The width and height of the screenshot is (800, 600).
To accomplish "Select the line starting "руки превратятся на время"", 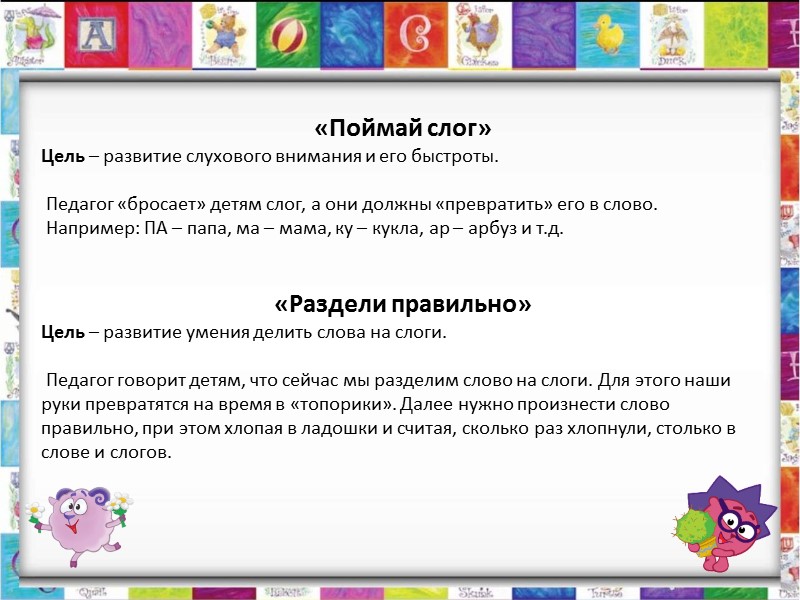I will [356, 405].
